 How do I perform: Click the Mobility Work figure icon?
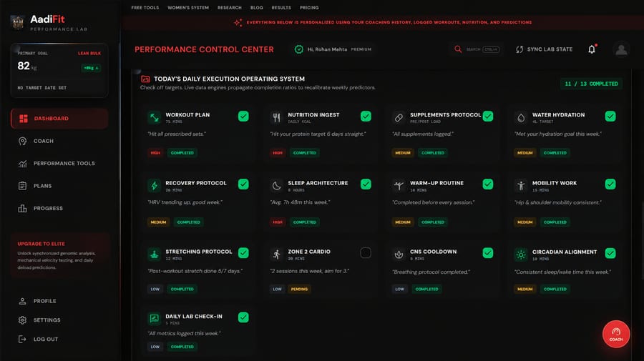pyautogui.click(x=521, y=186)
